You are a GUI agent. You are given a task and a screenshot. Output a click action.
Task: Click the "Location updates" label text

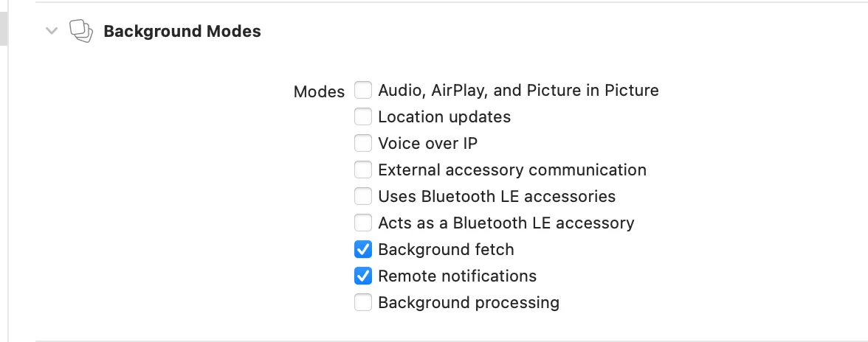pos(444,117)
